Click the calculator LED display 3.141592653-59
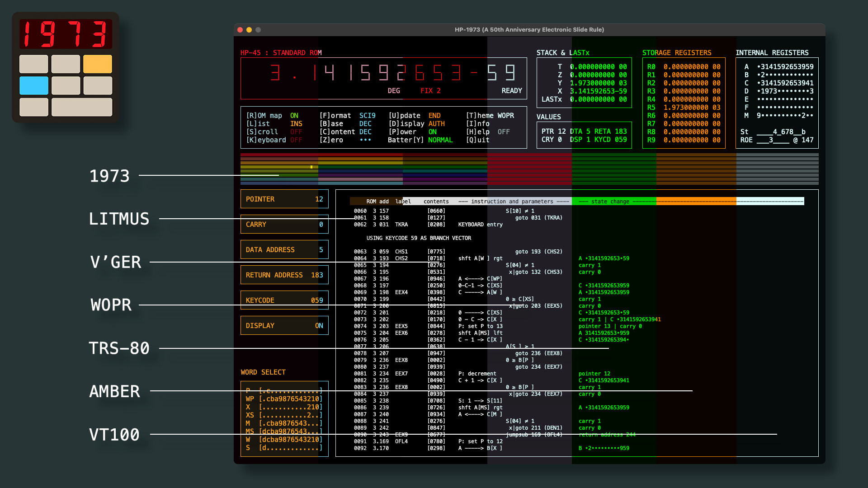 (x=392, y=73)
